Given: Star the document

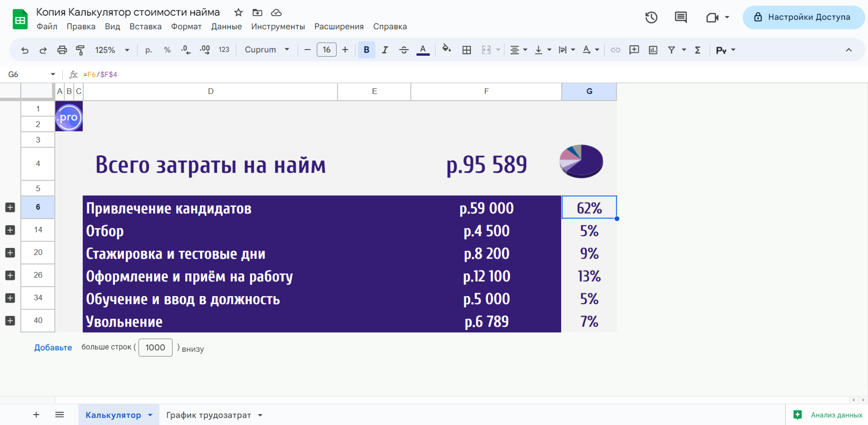Looking at the screenshot, I should [239, 12].
